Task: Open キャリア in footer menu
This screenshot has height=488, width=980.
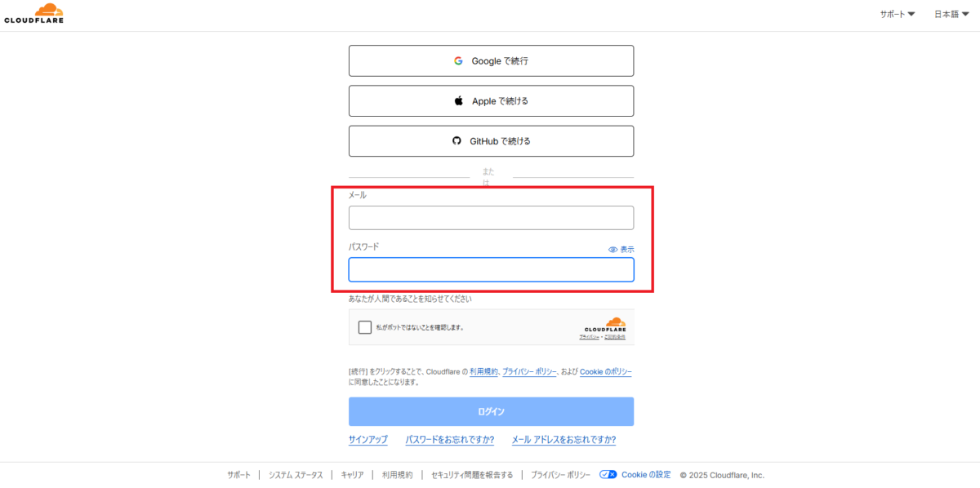Action: point(352,475)
